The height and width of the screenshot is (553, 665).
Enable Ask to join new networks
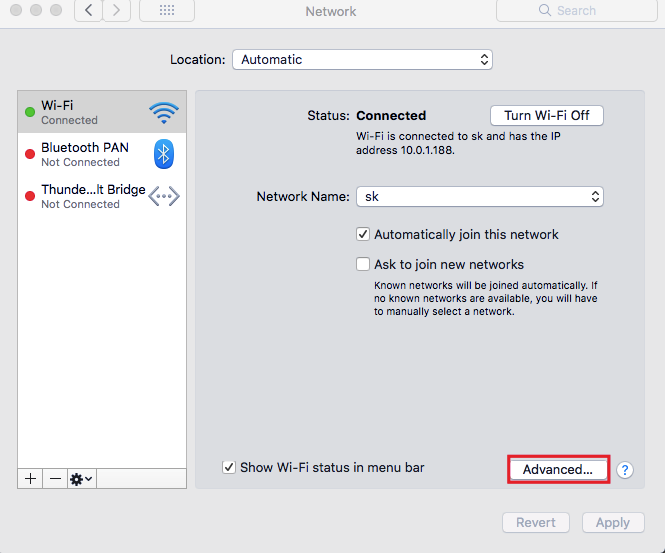pyautogui.click(x=364, y=265)
